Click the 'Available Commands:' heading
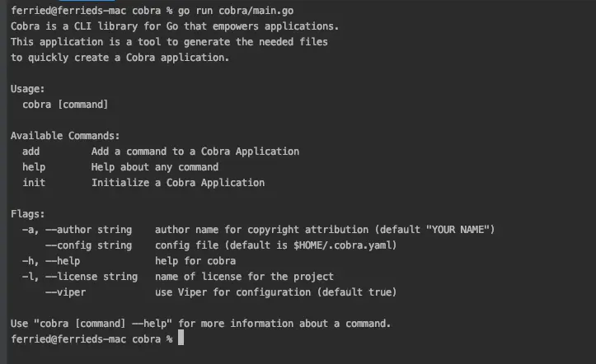Screen dimensions: 596x364 pyautogui.click(x=65, y=136)
